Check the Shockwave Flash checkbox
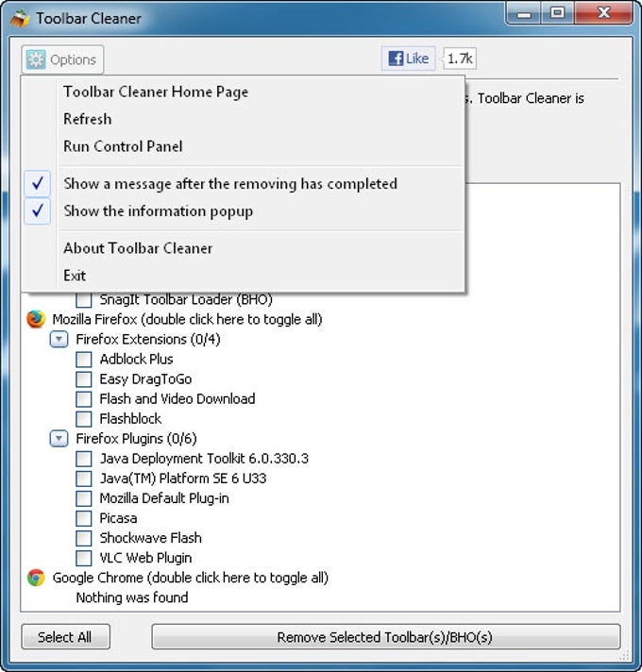 (x=84, y=538)
